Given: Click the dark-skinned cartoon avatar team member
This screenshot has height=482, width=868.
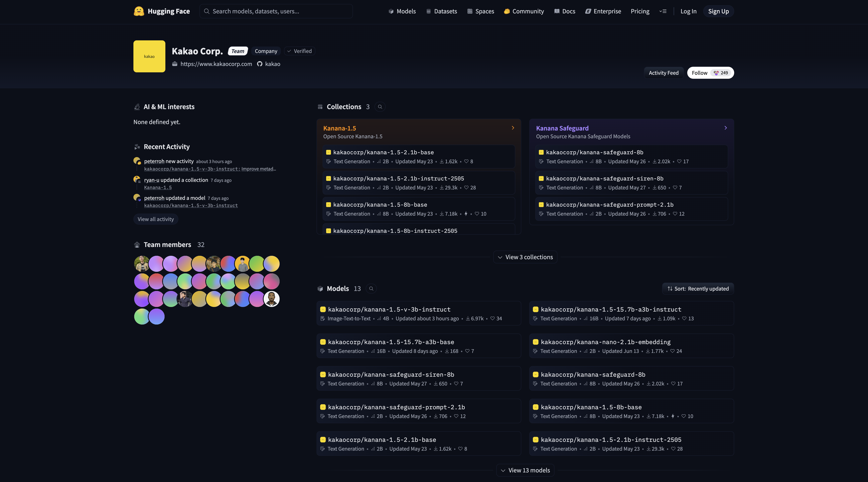Looking at the screenshot, I should (271, 299).
